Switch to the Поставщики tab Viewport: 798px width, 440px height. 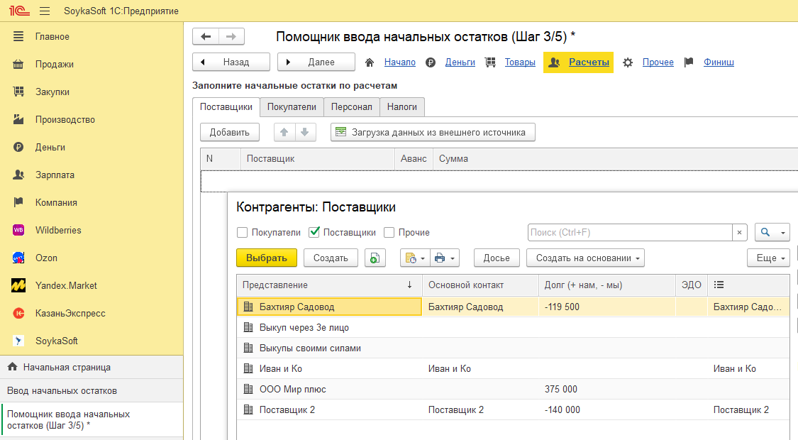click(x=226, y=107)
